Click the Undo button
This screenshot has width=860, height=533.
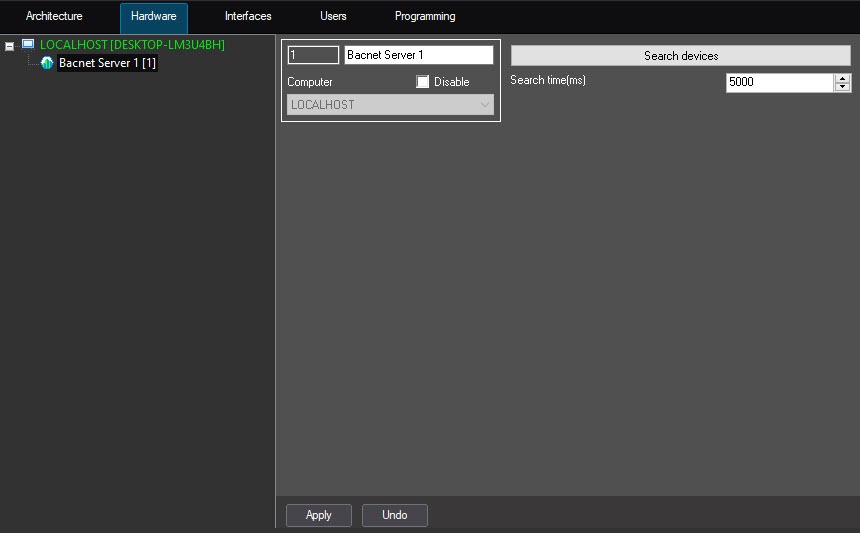(x=394, y=515)
